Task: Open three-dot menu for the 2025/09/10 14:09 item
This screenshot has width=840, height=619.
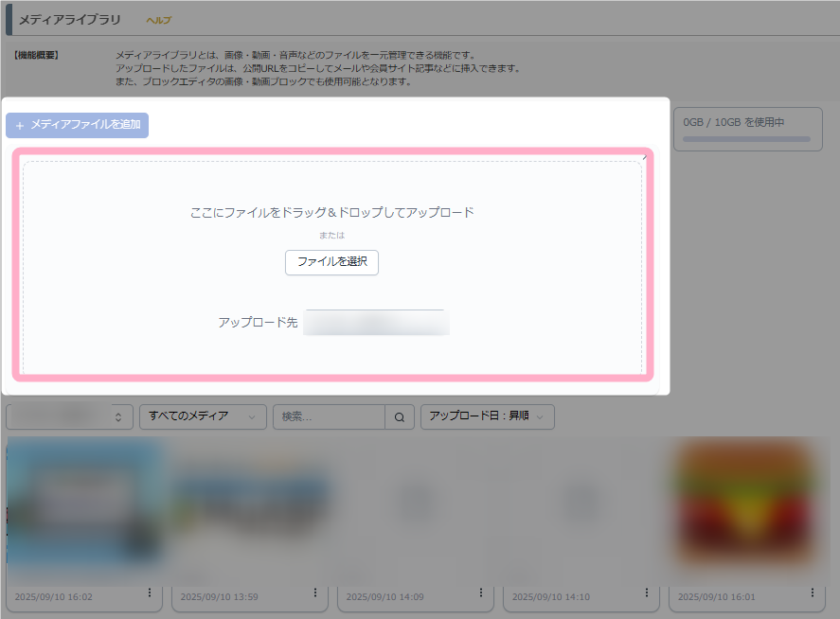Action: (x=480, y=592)
